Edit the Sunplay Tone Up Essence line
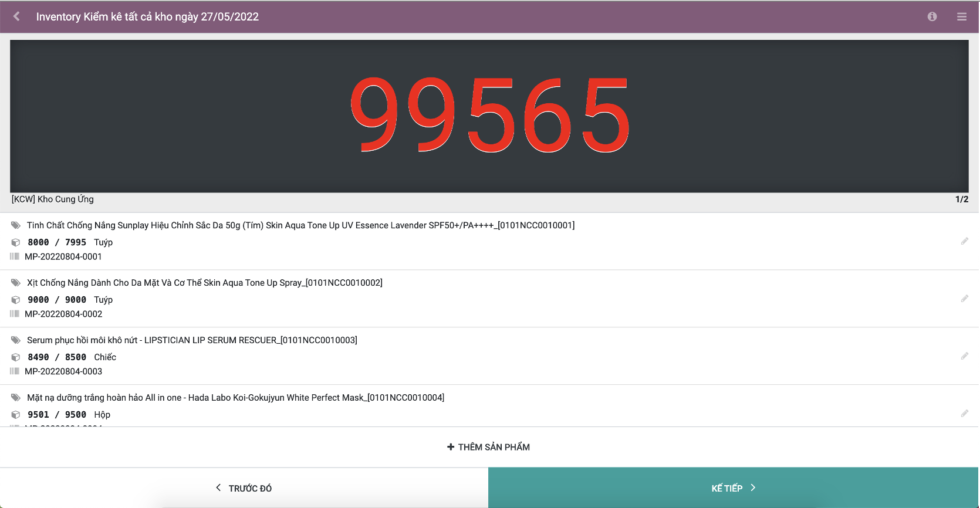The width and height of the screenshot is (980, 508). [x=964, y=241]
